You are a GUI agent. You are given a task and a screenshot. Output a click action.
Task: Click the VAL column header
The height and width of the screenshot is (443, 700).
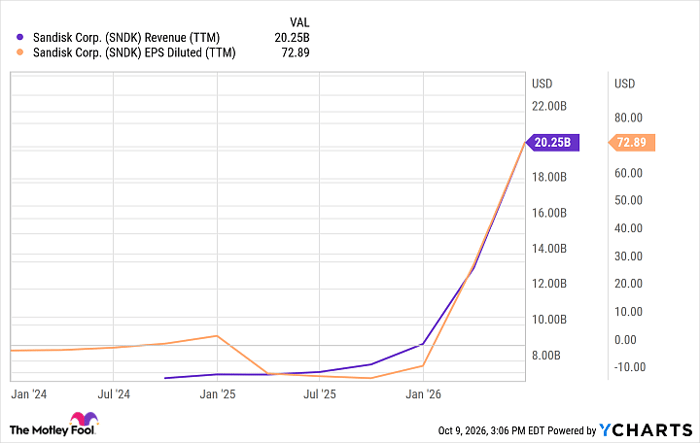click(299, 22)
